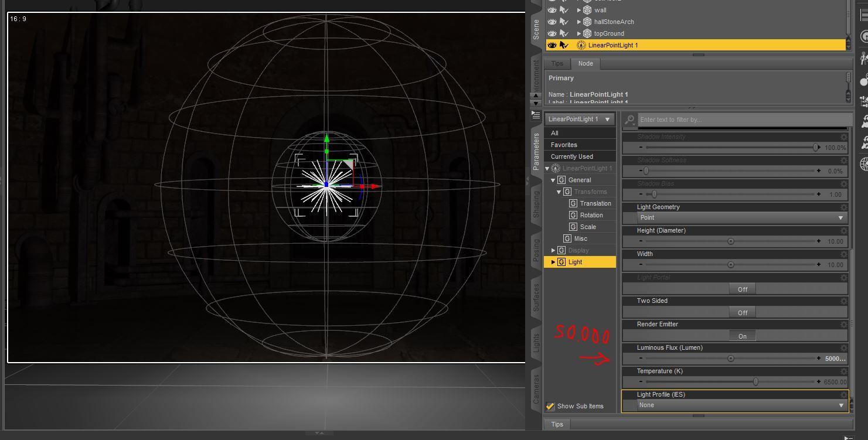Click the group icon next to Translation
This screenshot has height=440, width=868.
[x=573, y=203]
